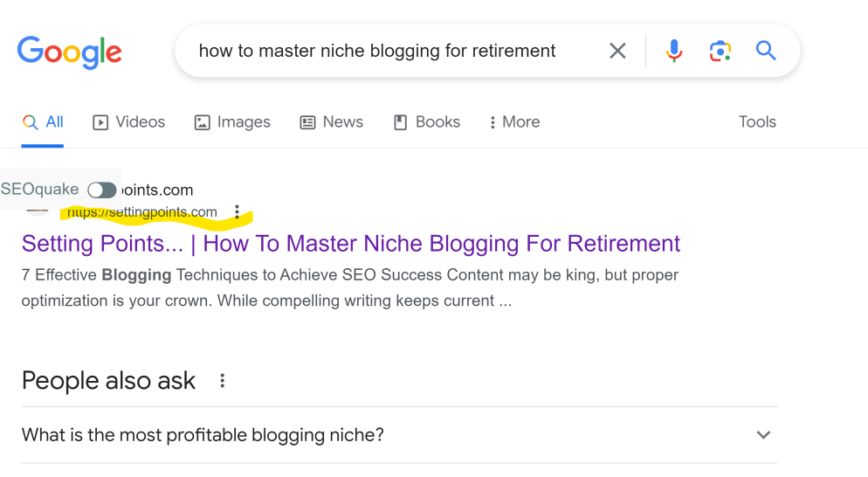868x477 pixels.
Task: Start voice search with the microphone icon
Action: click(x=674, y=52)
